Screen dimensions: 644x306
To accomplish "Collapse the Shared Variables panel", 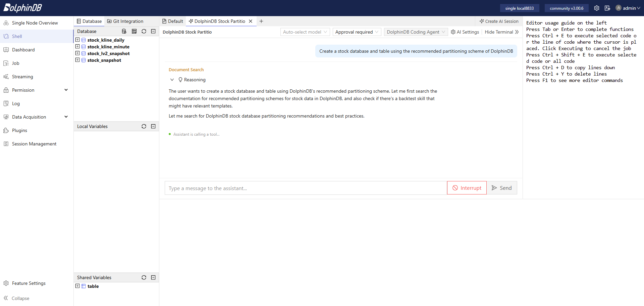I will tap(153, 277).
